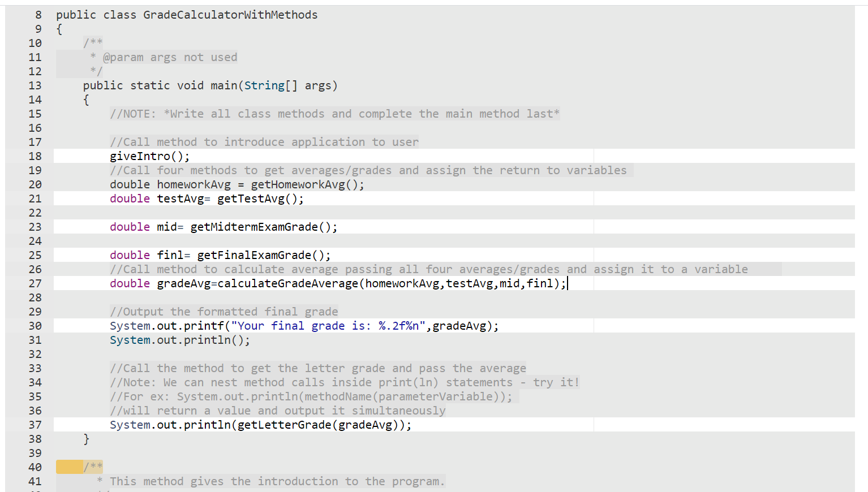Click the 'Call four methods to get averages' comment

pos(368,170)
